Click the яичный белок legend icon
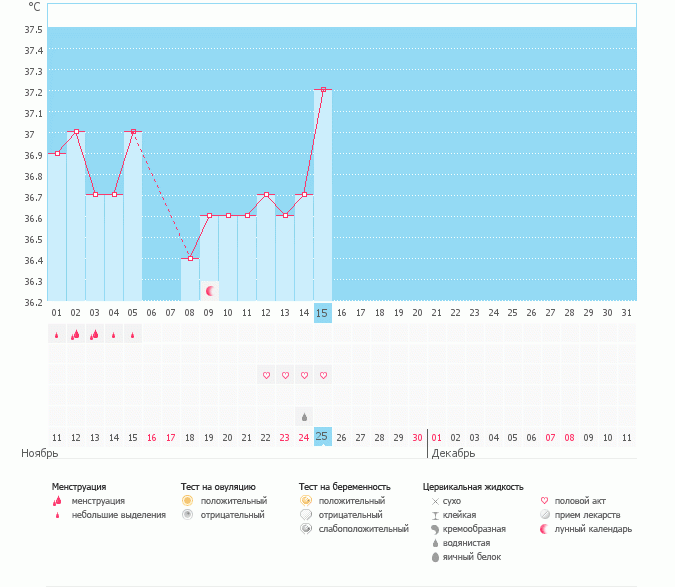Viewport: 675px width, 587px height. point(435,557)
